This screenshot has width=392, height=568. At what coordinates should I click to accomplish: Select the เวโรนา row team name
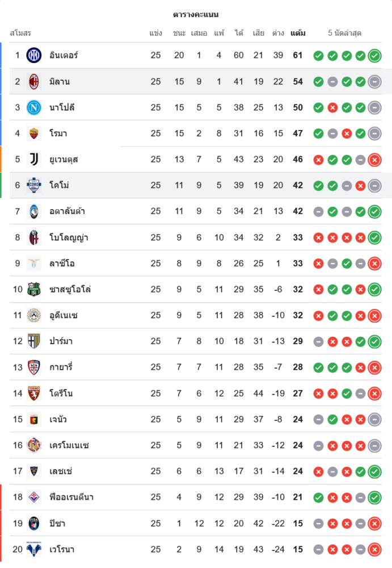point(62,549)
